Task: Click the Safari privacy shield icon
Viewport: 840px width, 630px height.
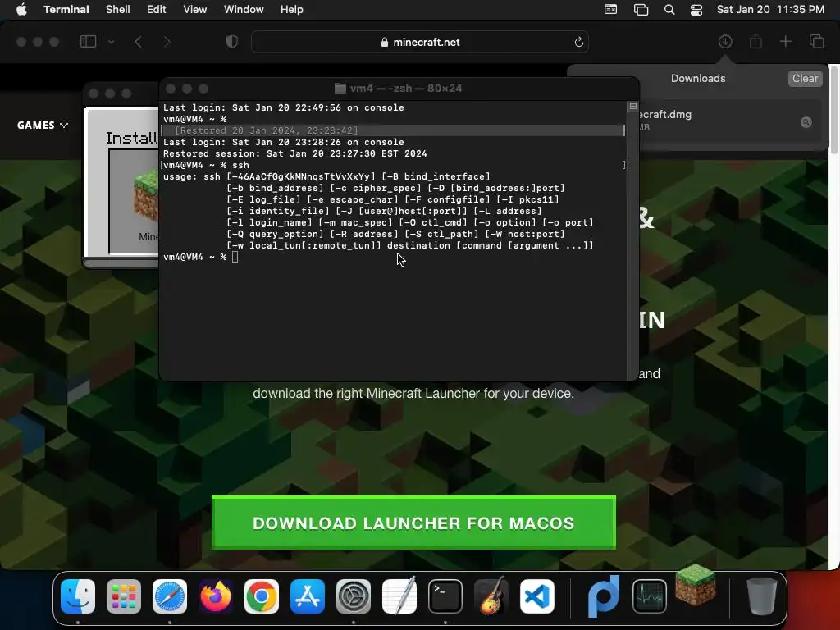Action: [232, 42]
